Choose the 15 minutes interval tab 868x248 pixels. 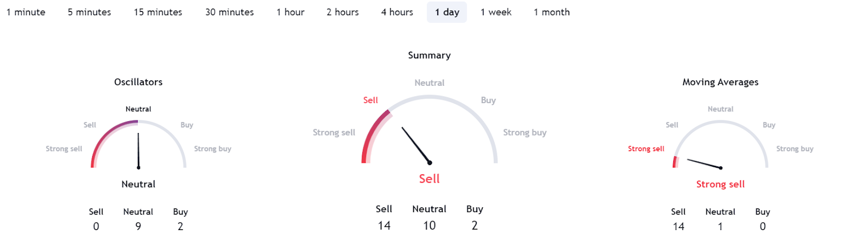[x=158, y=12]
